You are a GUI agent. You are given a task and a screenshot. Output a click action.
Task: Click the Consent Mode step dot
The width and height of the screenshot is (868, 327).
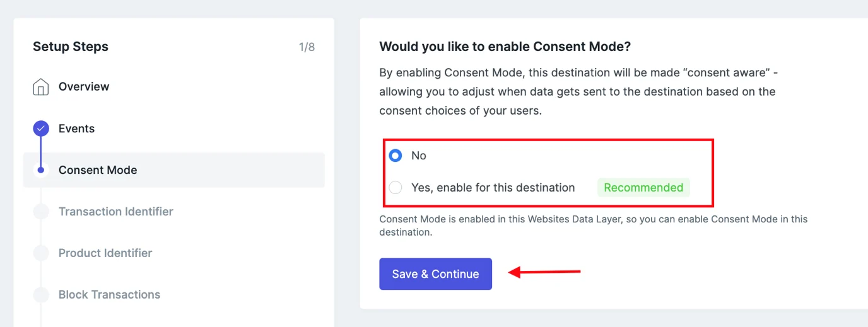[41, 170]
